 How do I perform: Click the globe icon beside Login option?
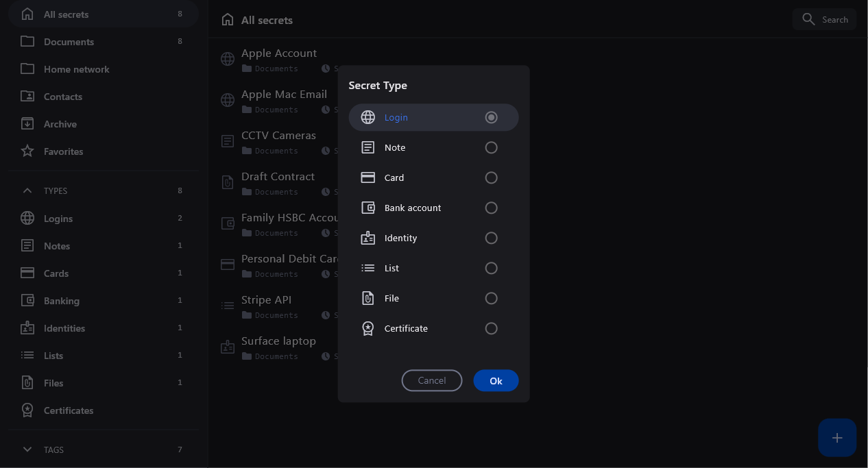point(368,117)
